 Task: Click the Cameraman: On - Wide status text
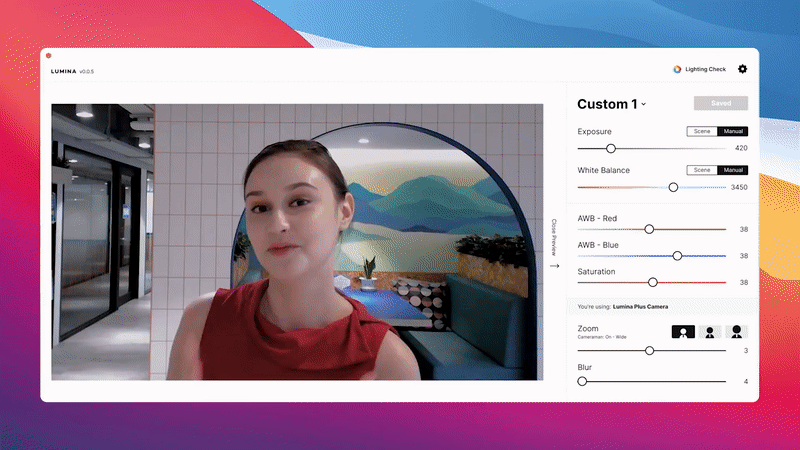pos(602,337)
